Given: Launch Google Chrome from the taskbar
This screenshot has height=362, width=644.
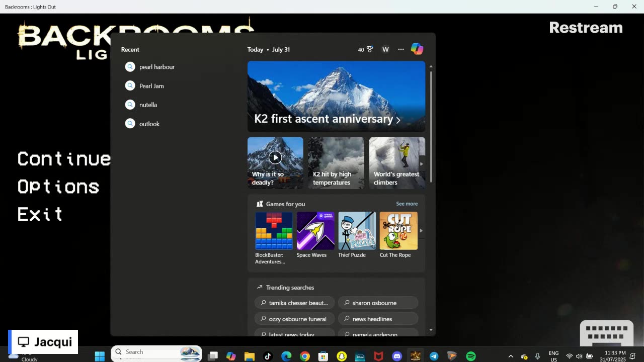Looking at the screenshot, I should click(305, 356).
